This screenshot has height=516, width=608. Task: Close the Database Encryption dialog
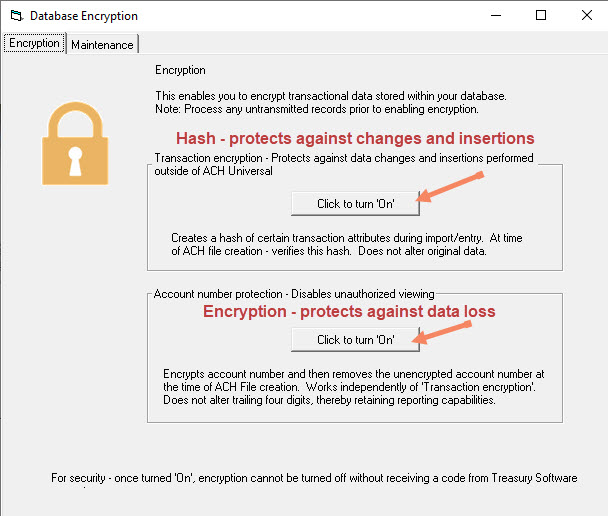coord(587,16)
